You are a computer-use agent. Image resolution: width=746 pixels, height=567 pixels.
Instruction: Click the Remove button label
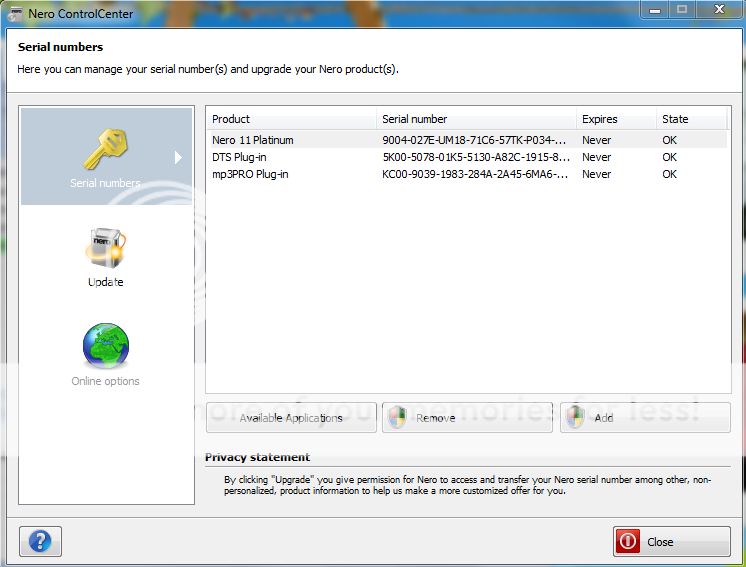coord(435,418)
